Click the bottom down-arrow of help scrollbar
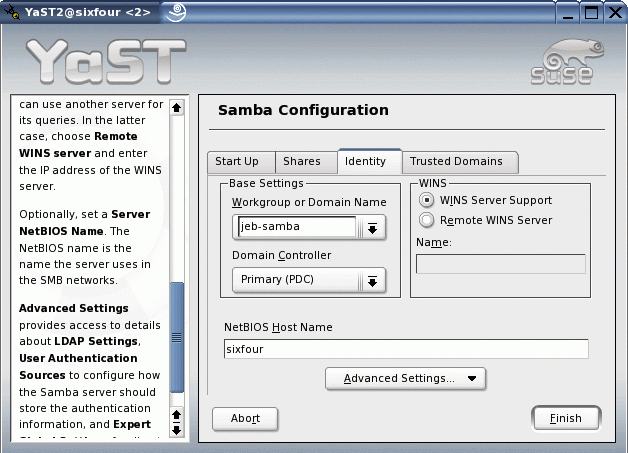628x453 pixels. coord(177,430)
